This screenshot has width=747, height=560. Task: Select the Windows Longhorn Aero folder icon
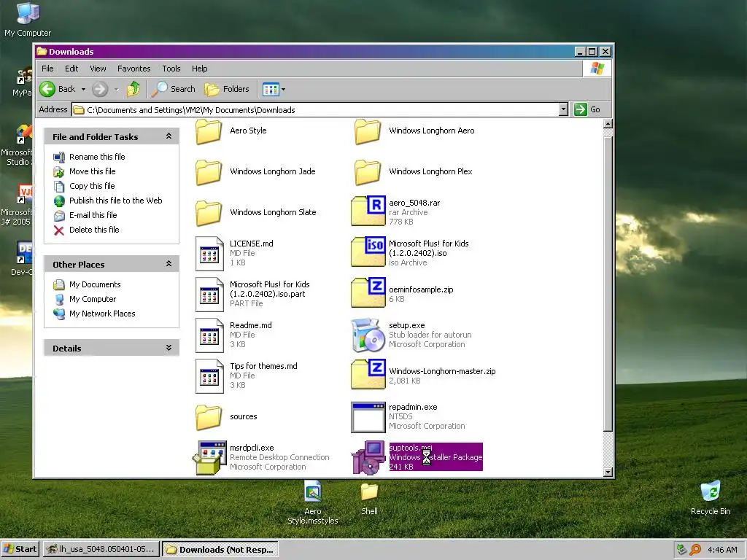(368, 131)
